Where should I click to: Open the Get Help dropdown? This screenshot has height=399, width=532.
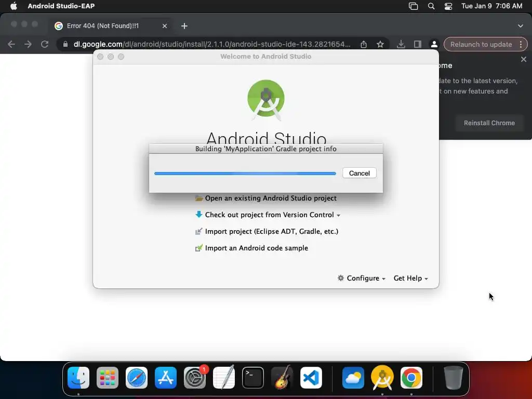click(x=410, y=278)
